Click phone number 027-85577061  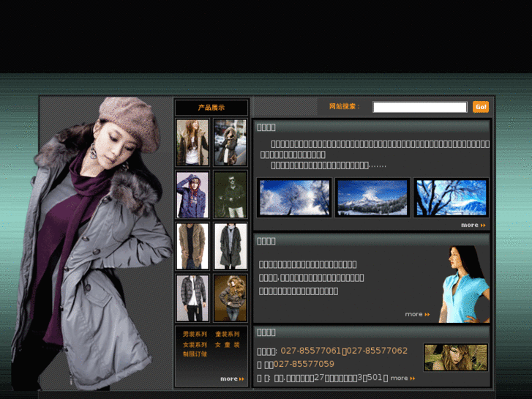[x=310, y=351]
